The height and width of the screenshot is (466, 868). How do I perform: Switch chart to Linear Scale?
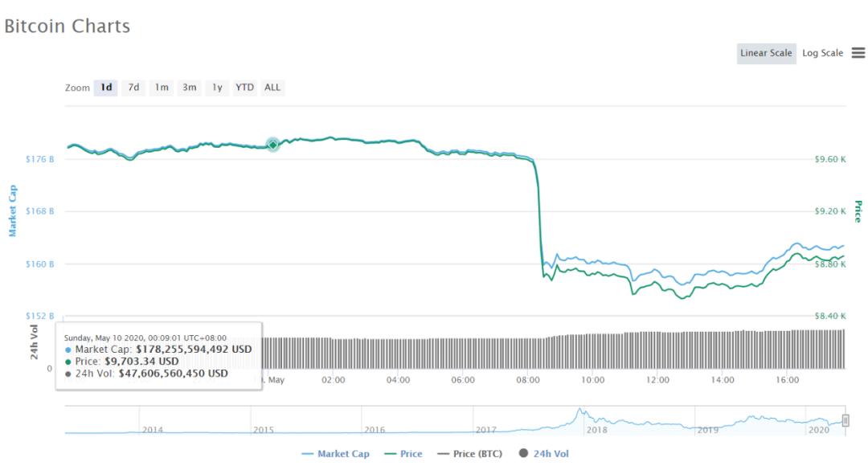click(x=766, y=53)
